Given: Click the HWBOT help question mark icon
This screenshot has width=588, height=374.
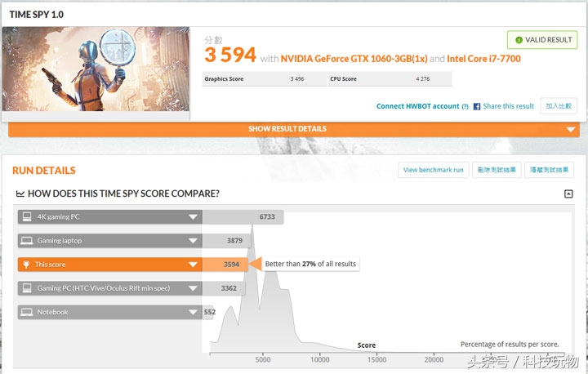Looking at the screenshot, I should [x=465, y=106].
